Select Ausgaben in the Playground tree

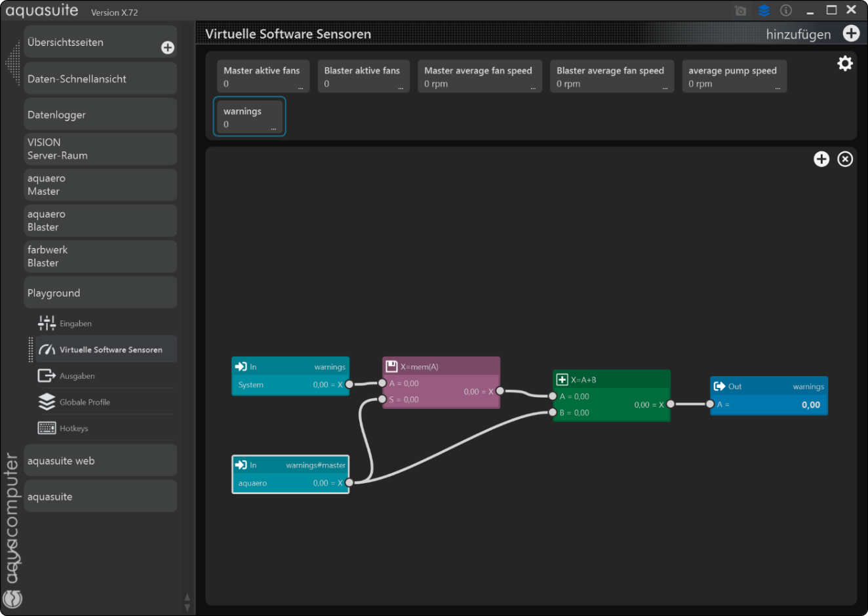coord(77,375)
